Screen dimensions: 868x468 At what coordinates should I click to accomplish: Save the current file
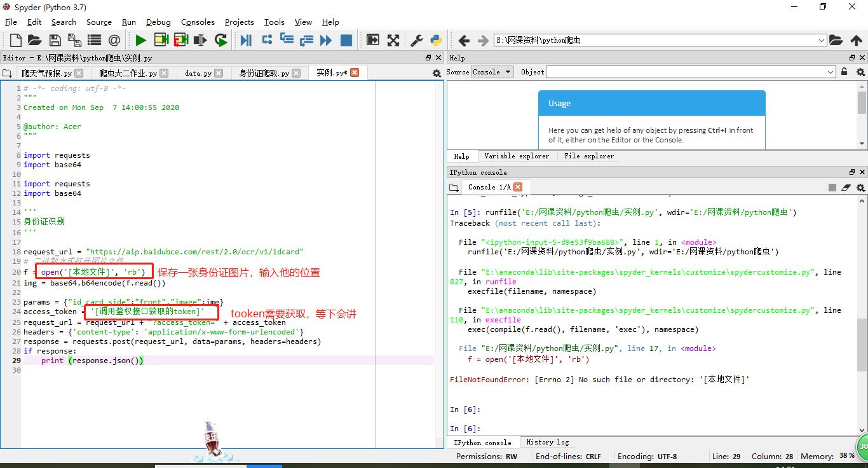pos(55,40)
